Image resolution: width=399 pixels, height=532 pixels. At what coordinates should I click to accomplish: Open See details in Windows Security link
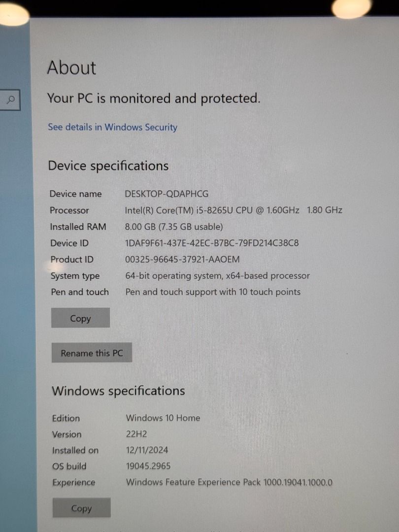pos(112,127)
